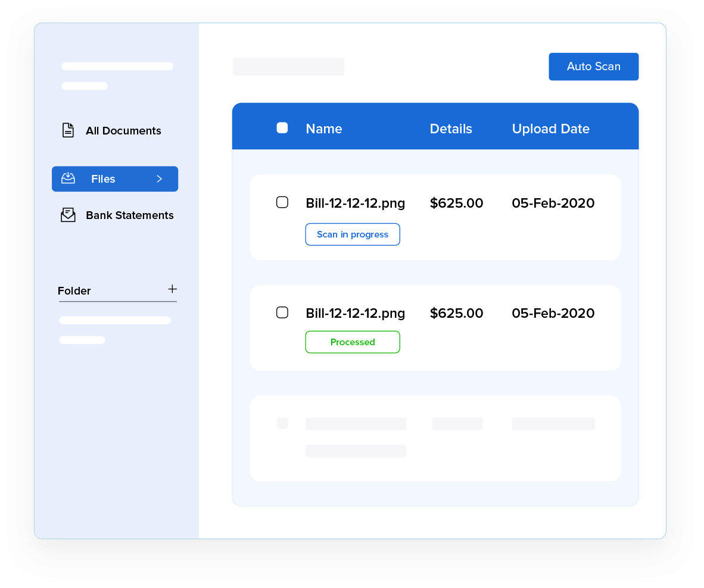Open Bank Statements from the sidebar
The width and height of the screenshot is (704, 588).
[130, 215]
